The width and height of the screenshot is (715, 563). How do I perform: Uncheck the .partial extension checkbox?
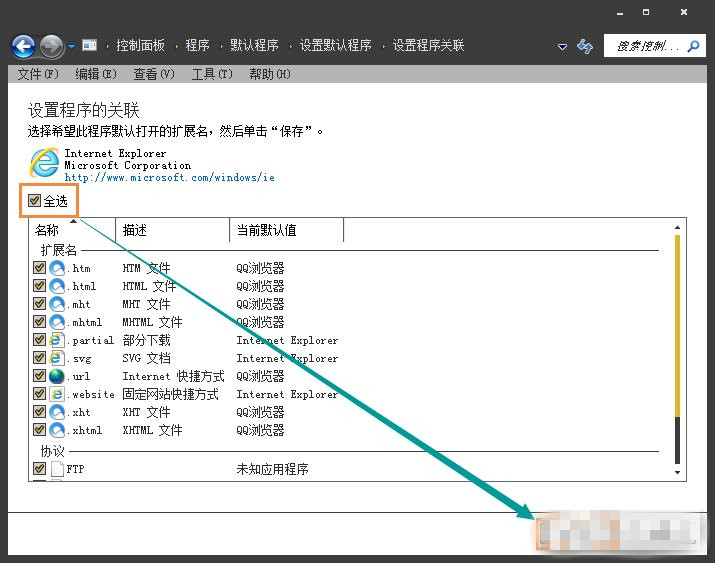coord(39,340)
